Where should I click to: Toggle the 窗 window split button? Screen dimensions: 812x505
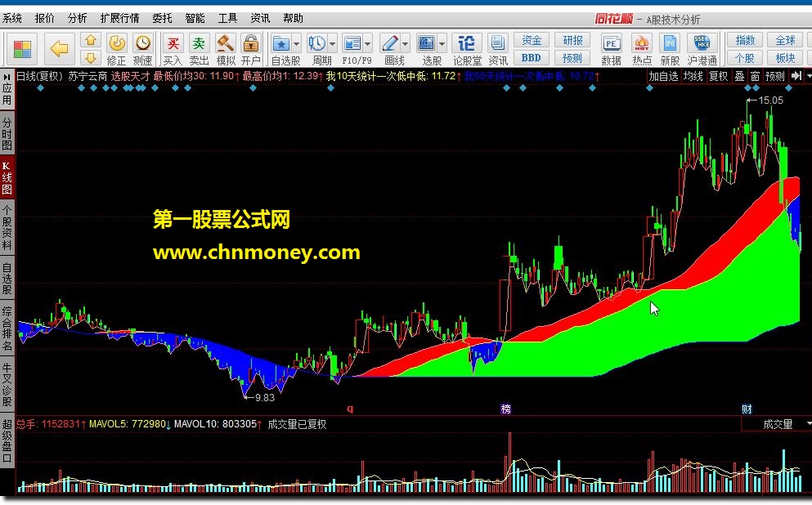(x=755, y=76)
